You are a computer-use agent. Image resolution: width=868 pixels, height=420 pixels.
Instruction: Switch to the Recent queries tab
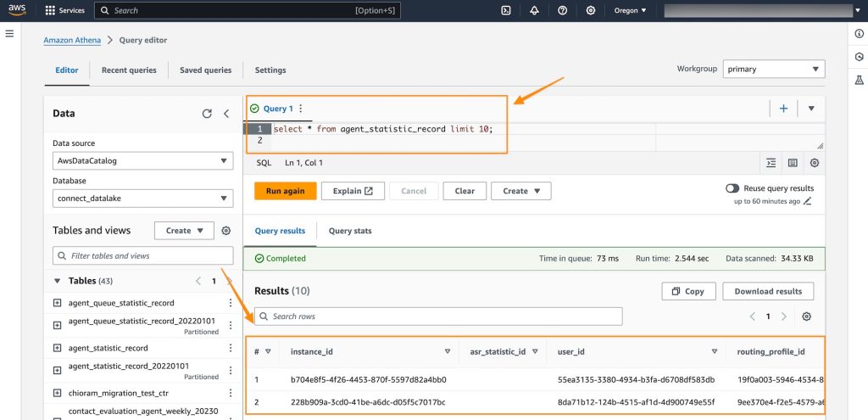click(129, 70)
